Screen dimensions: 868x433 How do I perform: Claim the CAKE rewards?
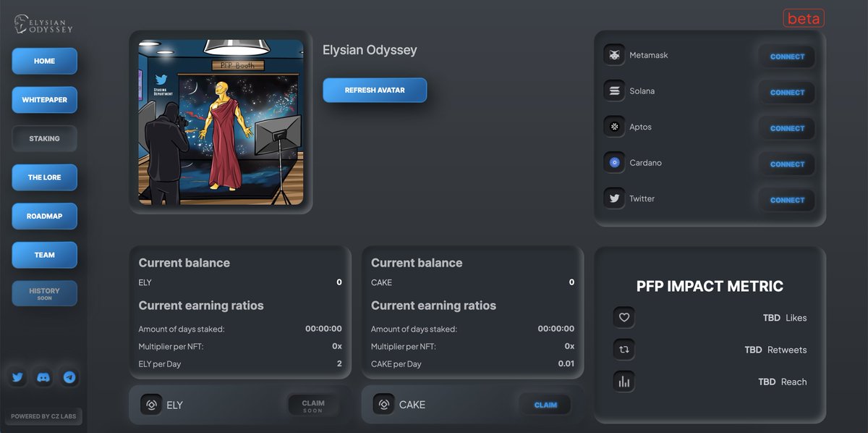point(545,405)
